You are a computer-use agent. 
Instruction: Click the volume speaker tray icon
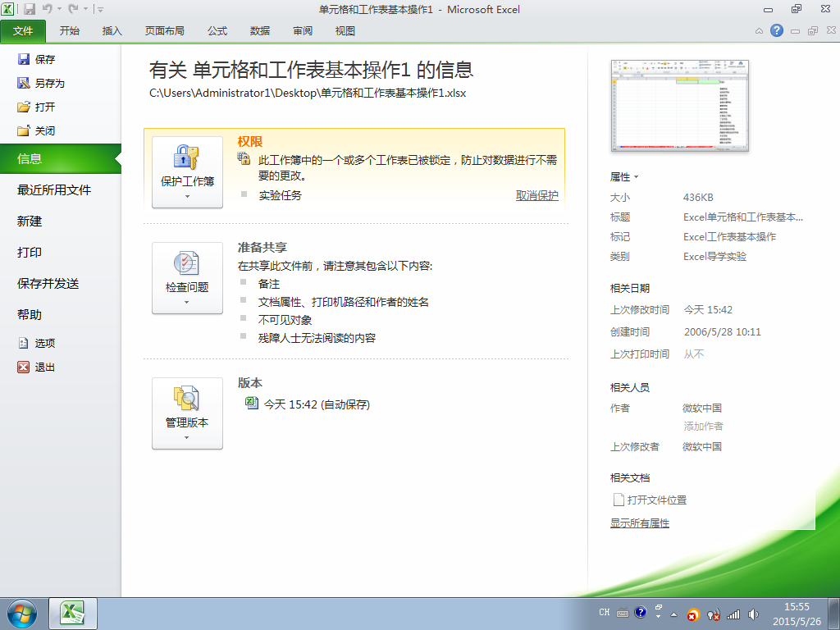point(753,614)
